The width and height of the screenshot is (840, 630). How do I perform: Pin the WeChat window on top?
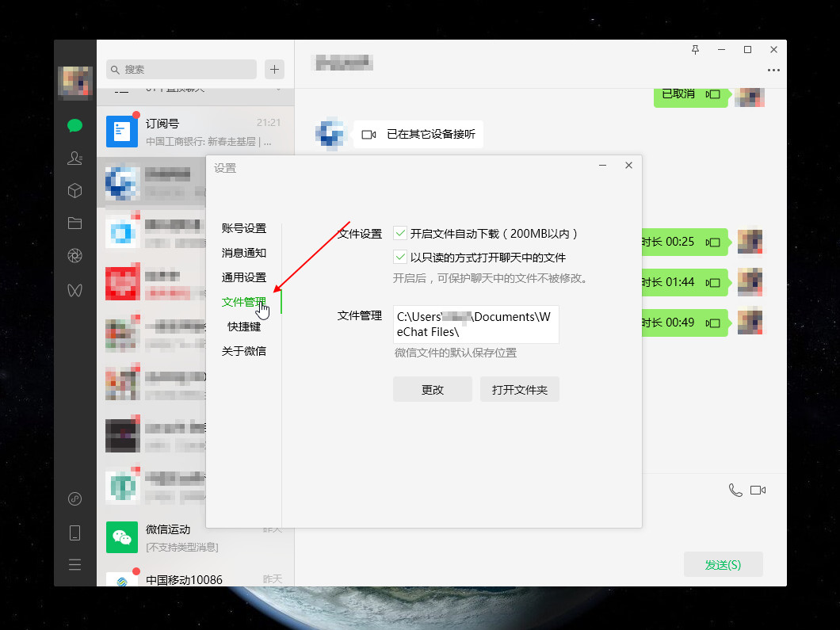pos(695,50)
